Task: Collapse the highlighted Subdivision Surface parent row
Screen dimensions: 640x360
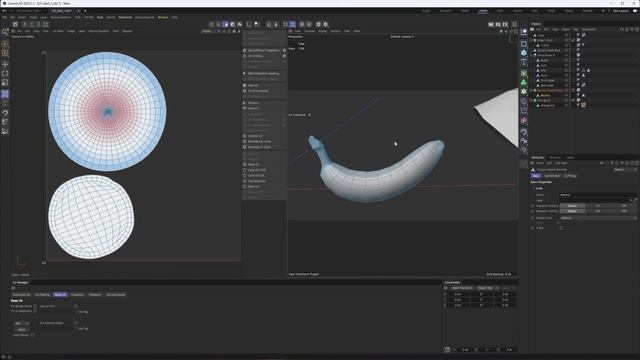Action: 532,90
